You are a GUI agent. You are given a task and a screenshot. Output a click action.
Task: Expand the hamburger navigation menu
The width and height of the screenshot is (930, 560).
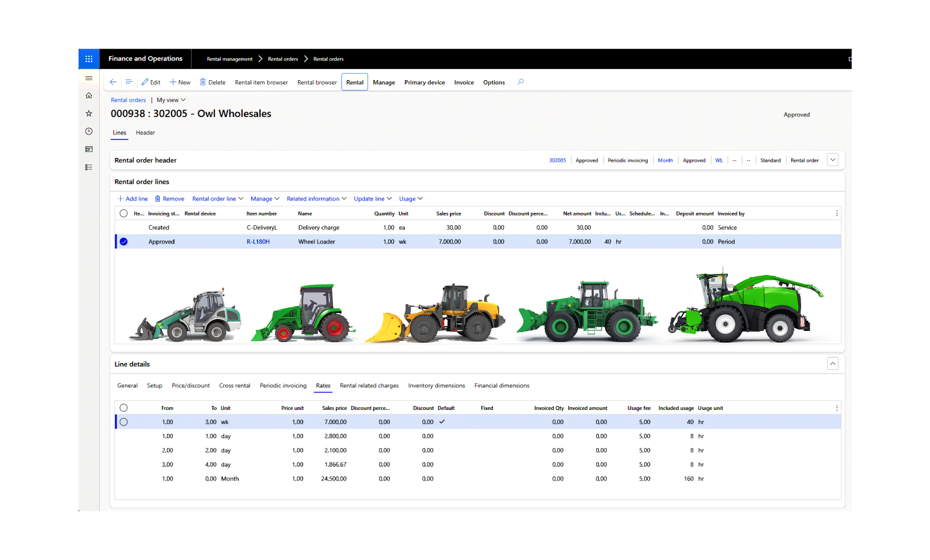(89, 78)
